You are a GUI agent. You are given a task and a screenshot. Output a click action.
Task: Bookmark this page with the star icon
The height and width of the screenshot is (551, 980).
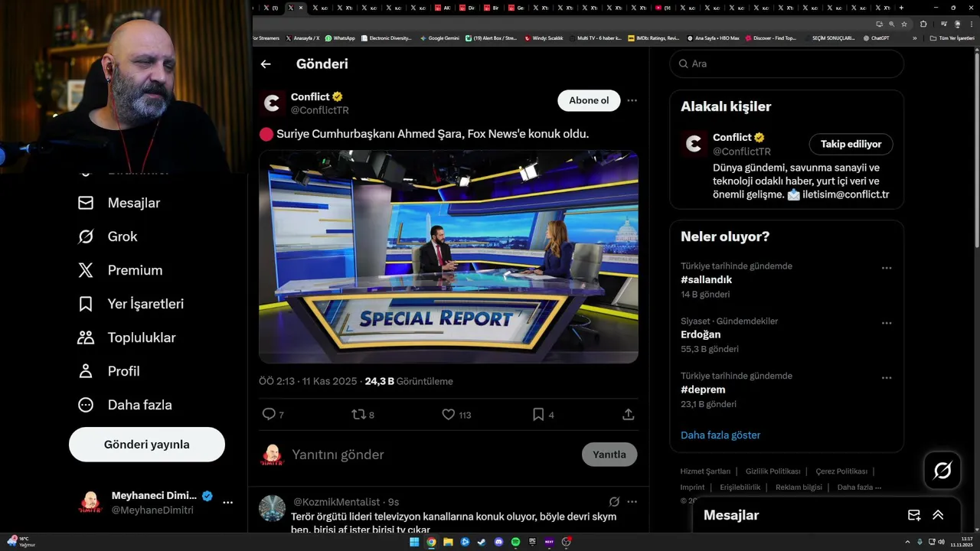tap(903, 24)
